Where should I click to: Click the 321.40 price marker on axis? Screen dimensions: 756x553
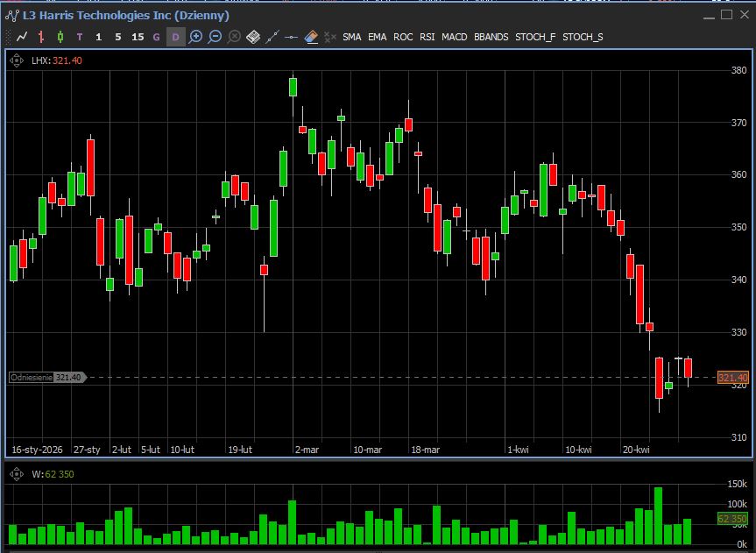click(732, 378)
